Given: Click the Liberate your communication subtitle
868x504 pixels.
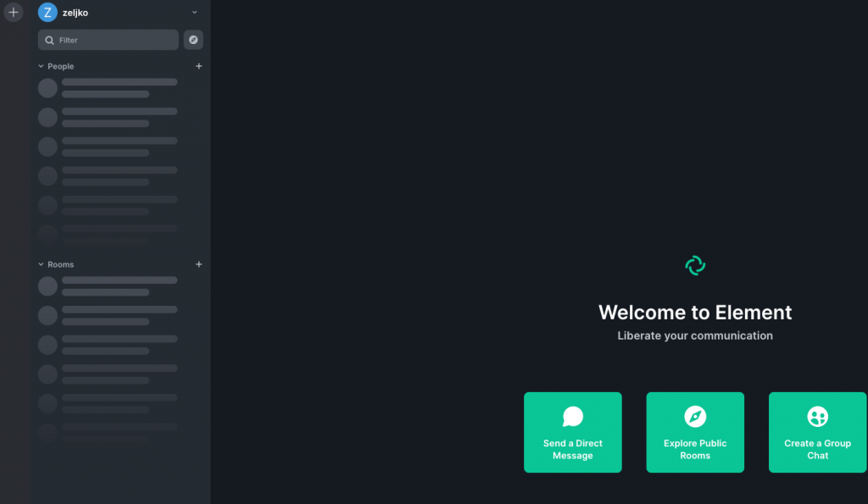Looking at the screenshot, I should (695, 335).
